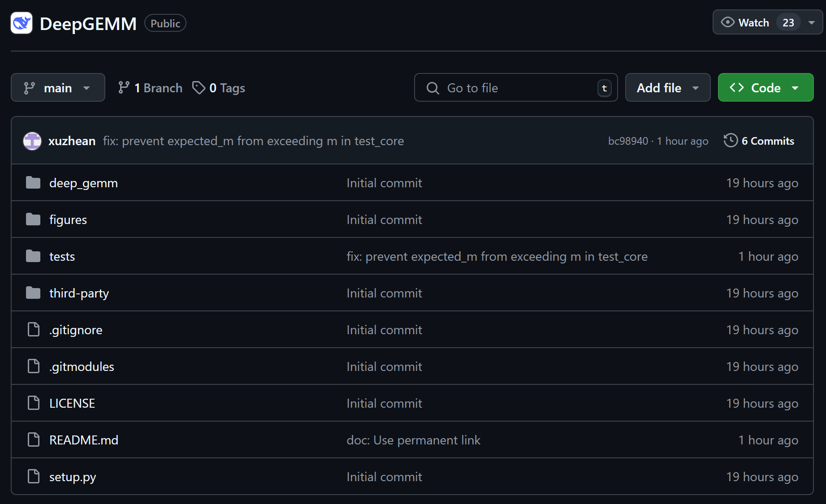The width and height of the screenshot is (826, 504).
Task: Click the 't' keyboard shortcut hint
Action: [x=604, y=88]
